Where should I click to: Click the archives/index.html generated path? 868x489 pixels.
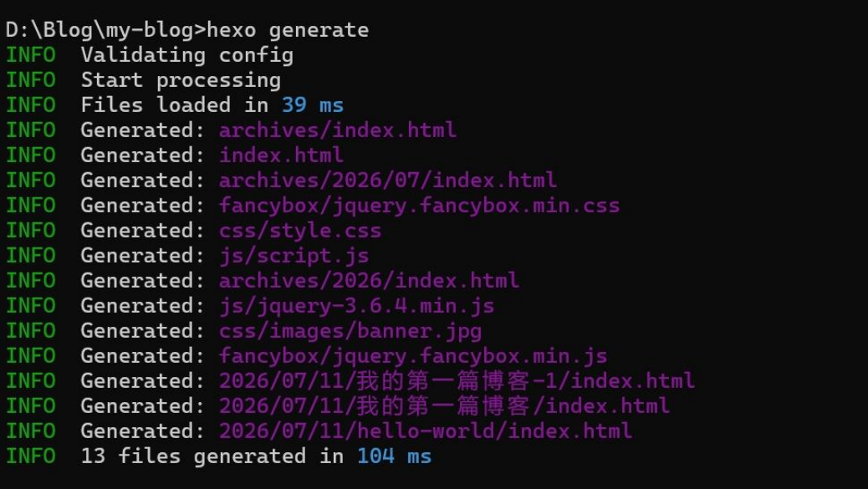pyautogui.click(x=338, y=130)
